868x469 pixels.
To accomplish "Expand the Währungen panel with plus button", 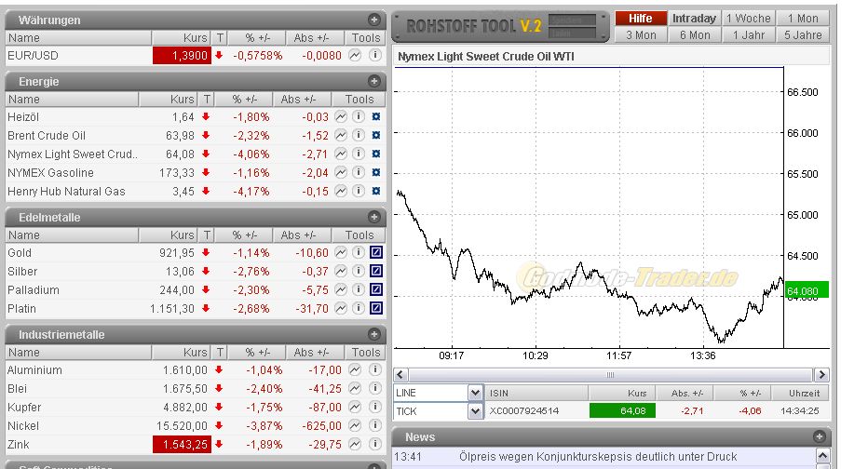I will tap(374, 20).
